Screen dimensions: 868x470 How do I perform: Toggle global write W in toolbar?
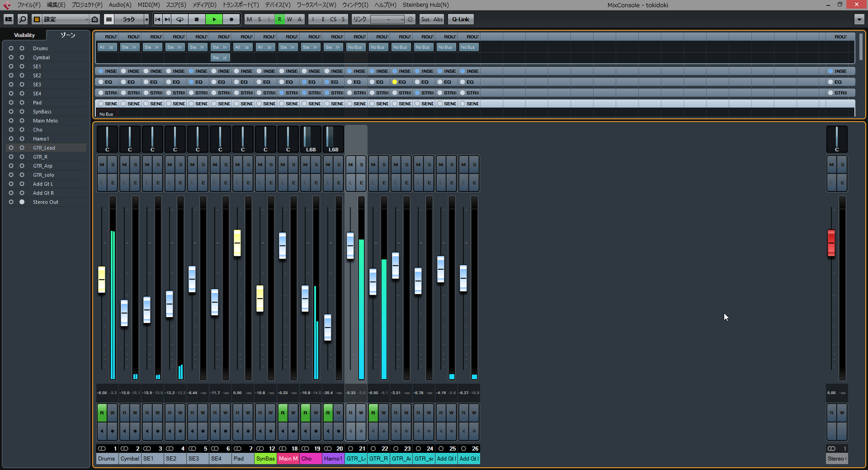(x=290, y=19)
